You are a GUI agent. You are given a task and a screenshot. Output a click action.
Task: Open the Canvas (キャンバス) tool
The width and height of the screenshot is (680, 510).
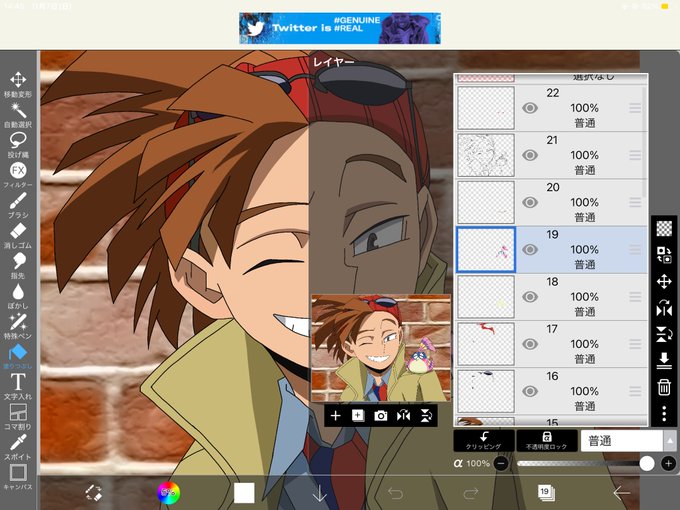pos(18,477)
